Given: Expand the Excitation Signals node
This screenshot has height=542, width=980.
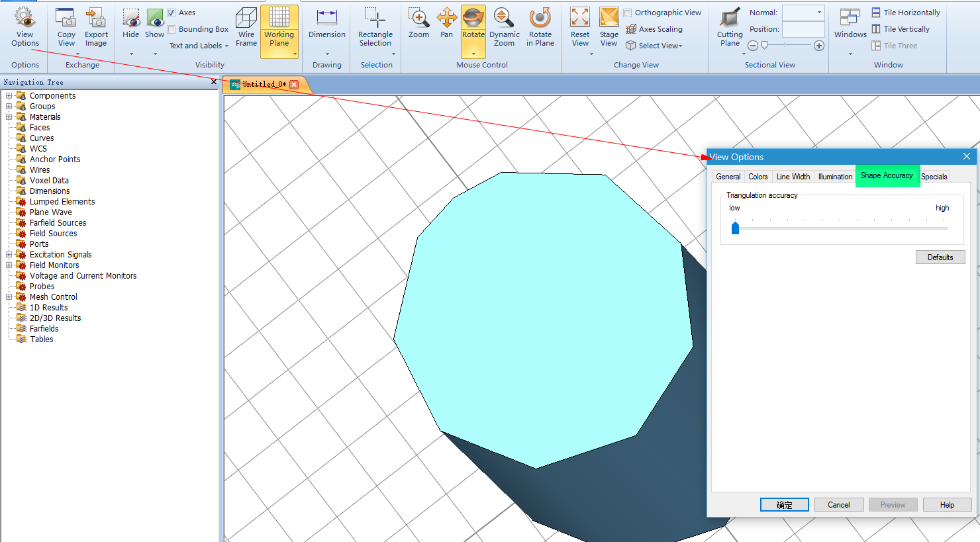Looking at the screenshot, I should click(9, 255).
